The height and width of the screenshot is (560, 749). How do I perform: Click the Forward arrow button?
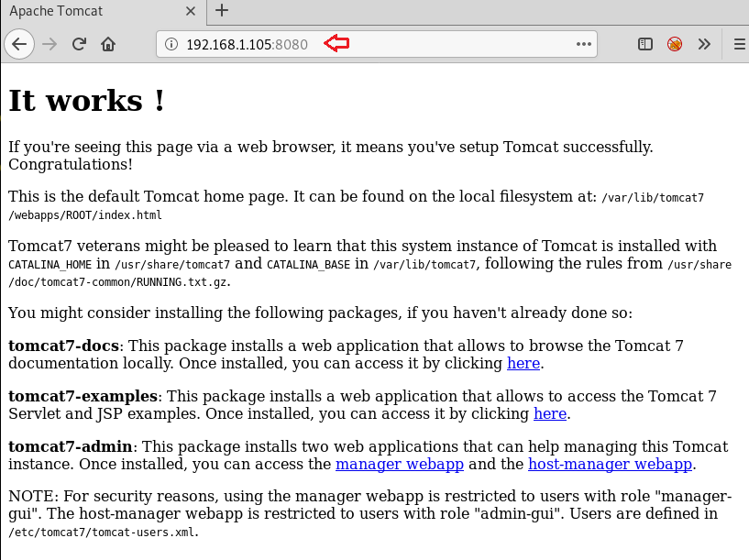point(50,44)
